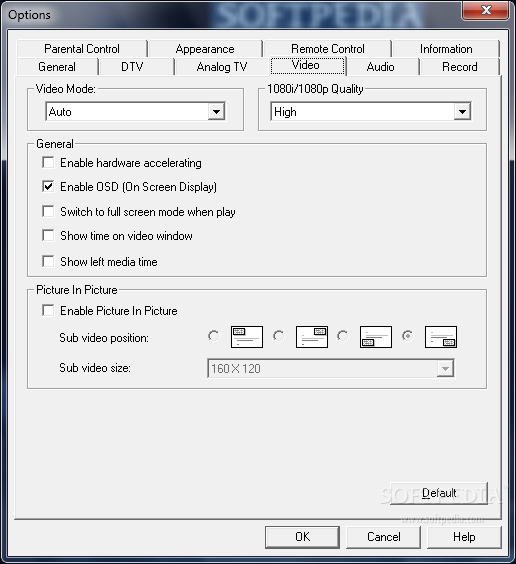Select top-left sub video position icon

(x=247, y=337)
